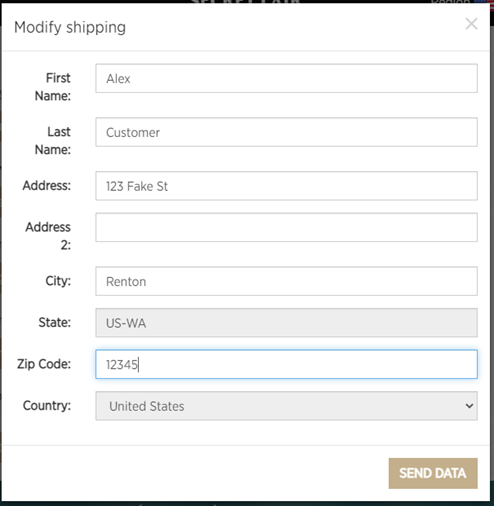Select the Address field showing 123 Fake St
The width and height of the screenshot is (494, 506).
[286, 186]
